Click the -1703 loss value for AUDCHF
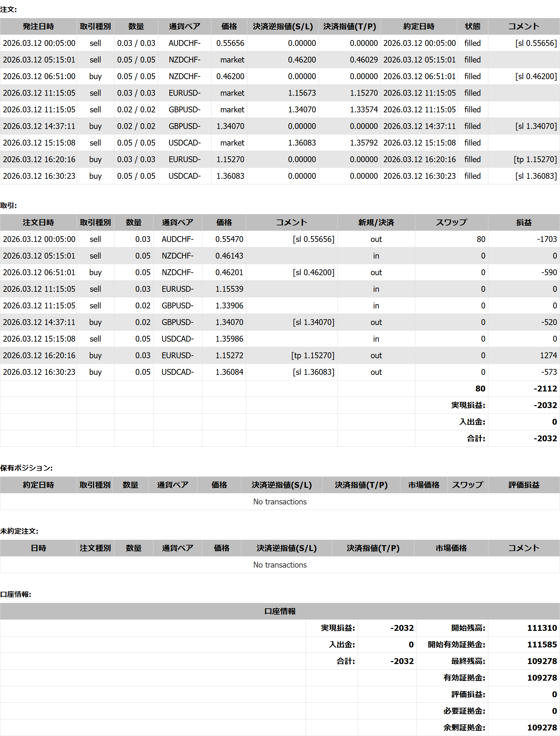The width and height of the screenshot is (560, 736). point(546,239)
